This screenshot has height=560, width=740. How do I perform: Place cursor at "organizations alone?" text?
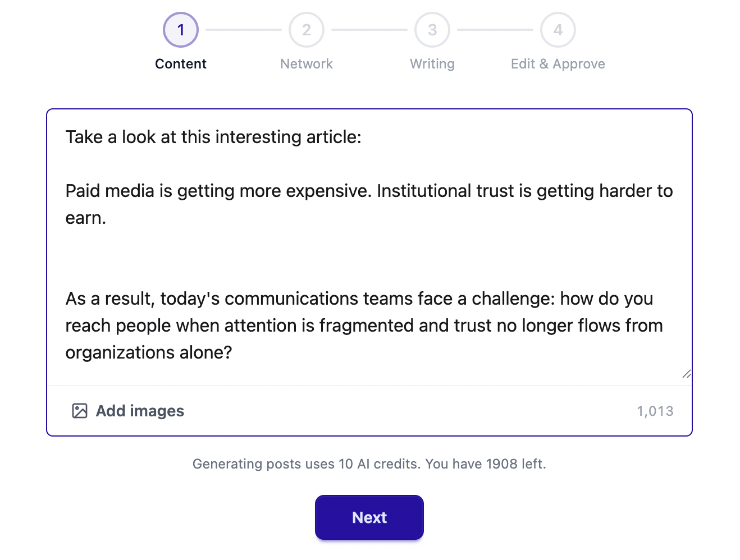(149, 352)
